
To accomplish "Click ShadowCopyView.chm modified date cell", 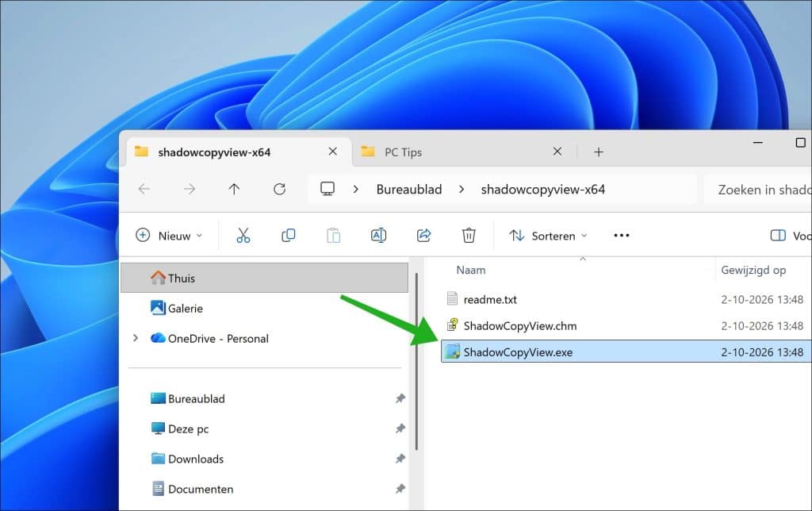I will 762,325.
